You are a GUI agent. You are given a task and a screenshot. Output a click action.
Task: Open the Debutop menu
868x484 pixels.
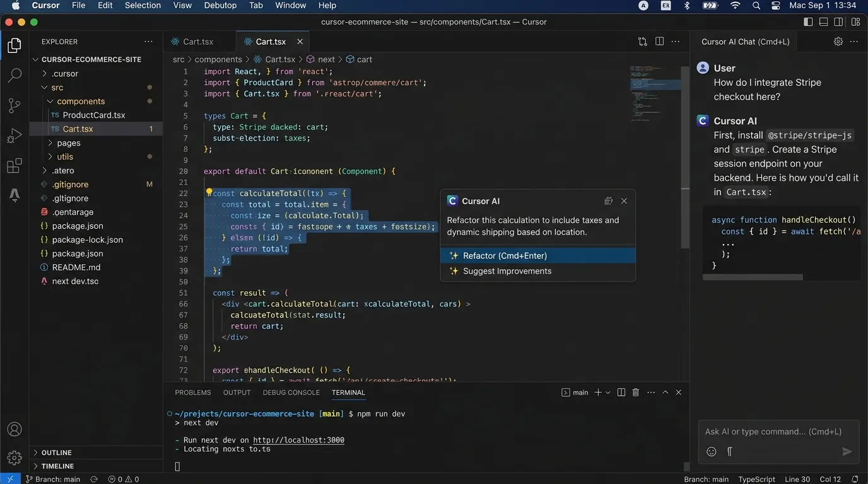point(220,5)
